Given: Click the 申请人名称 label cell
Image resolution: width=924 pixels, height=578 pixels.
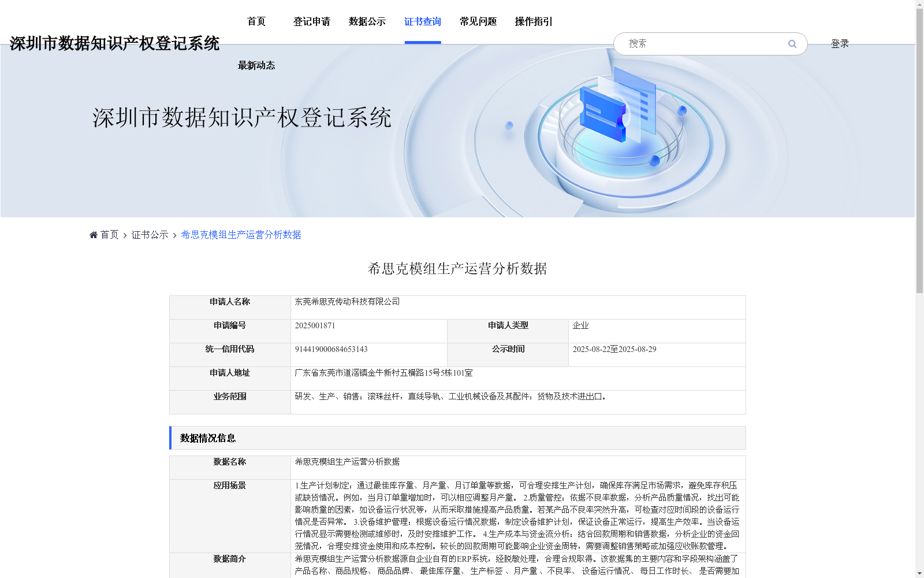Looking at the screenshot, I should pyautogui.click(x=230, y=307).
